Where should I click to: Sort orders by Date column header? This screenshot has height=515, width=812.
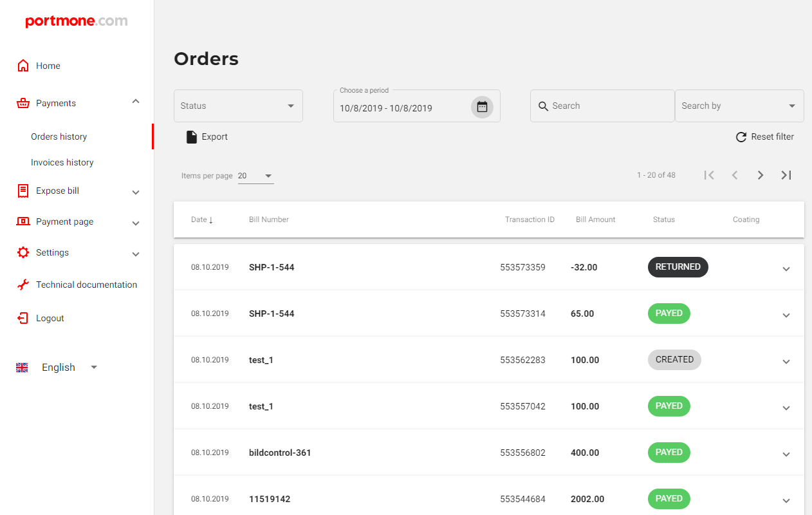click(201, 220)
